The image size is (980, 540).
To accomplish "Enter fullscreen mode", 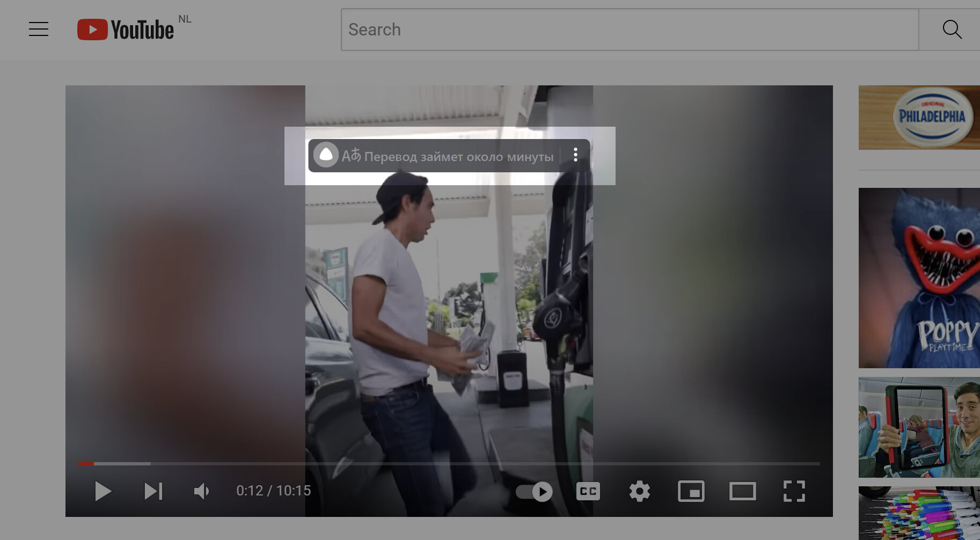I will (x=794, y=491).
